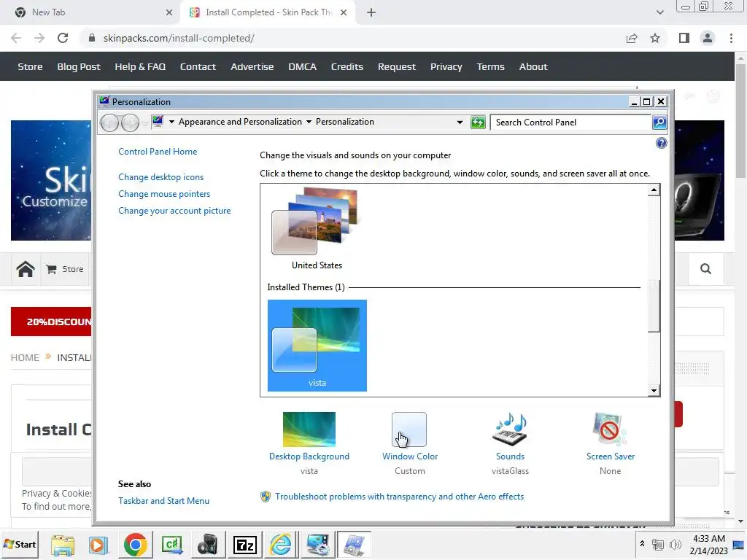747x560 pixels.
Task: Bookmark this page with star icon
Action: (655, 38)
